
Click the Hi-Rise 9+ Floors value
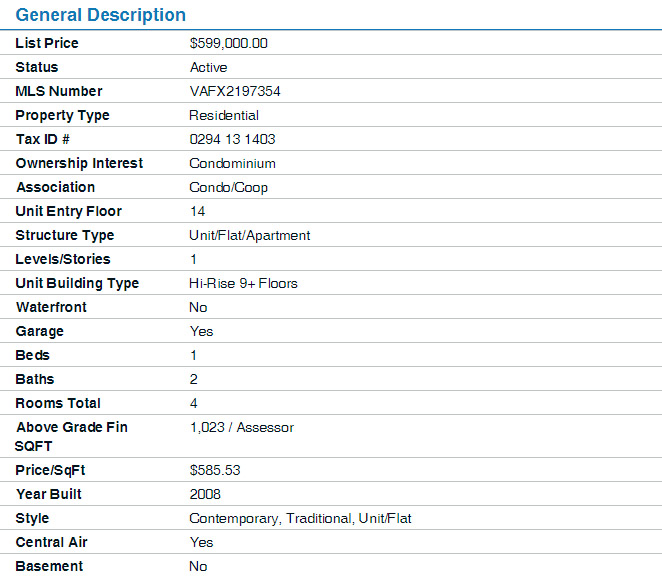pyautogui.click(x=243, y=283)
